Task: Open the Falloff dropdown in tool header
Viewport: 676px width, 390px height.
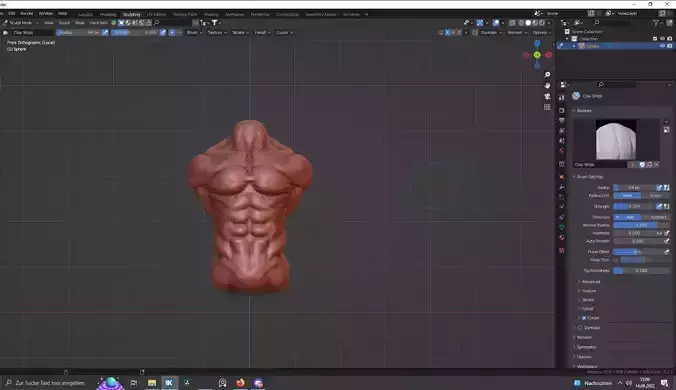Action: pos(262,33)
